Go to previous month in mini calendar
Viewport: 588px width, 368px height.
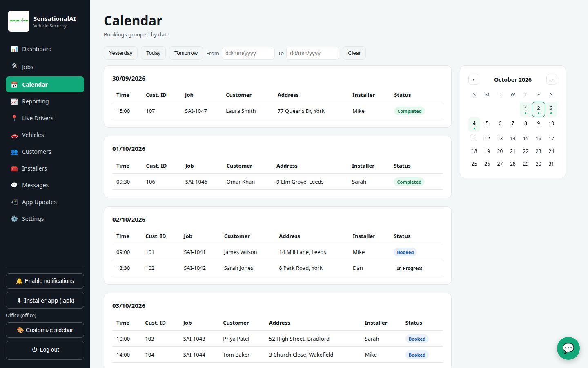pos(474,80)
